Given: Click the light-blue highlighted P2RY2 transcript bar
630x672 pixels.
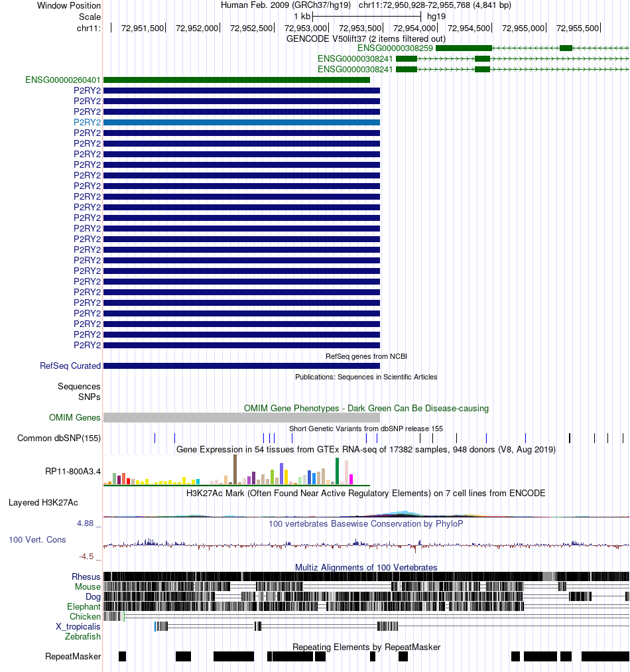Looking at the screenshot, I should 241,122.
